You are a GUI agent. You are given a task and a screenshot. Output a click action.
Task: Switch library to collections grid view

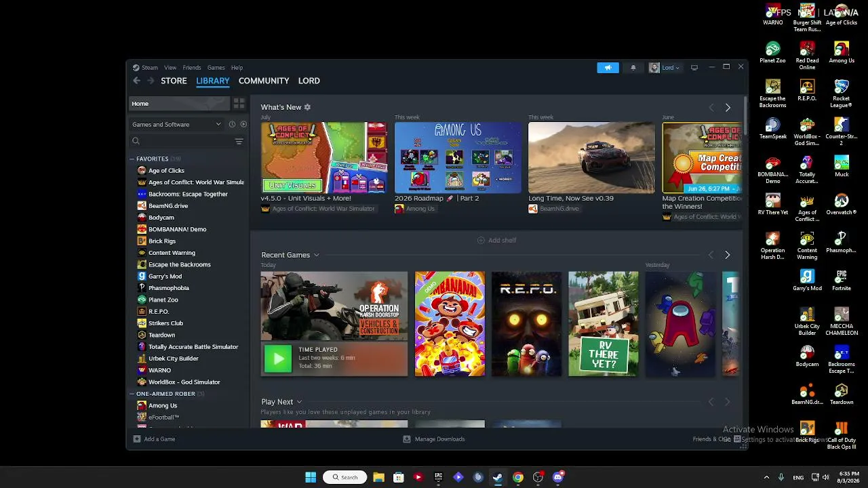[239, 104]
